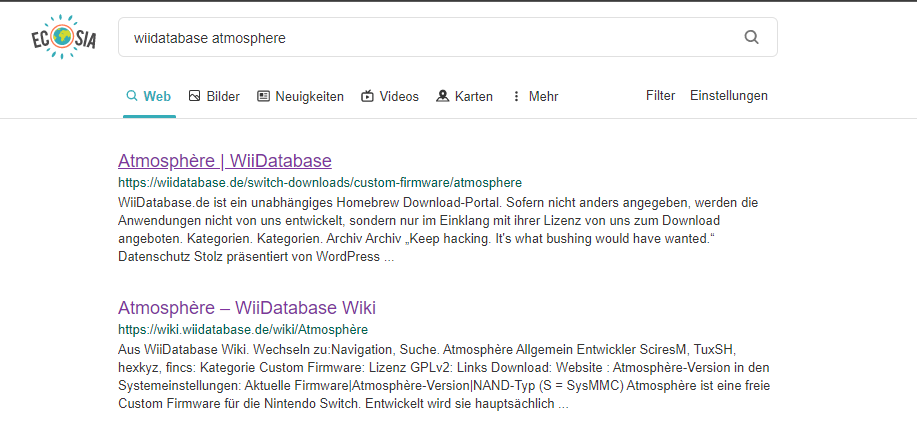Image resolution: width=917 pixels, height=431 pixels.
Task: Switch to the Videos tab
Action: tap(390, 96)
